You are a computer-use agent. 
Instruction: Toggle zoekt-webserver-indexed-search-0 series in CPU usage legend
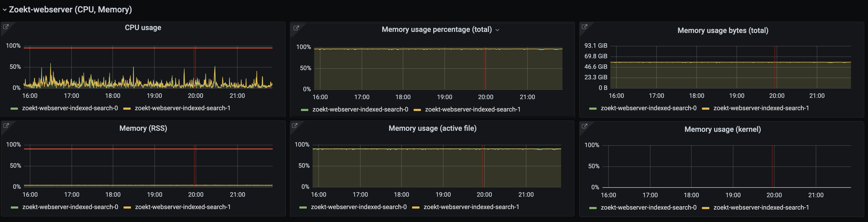[x=70, y=108]
